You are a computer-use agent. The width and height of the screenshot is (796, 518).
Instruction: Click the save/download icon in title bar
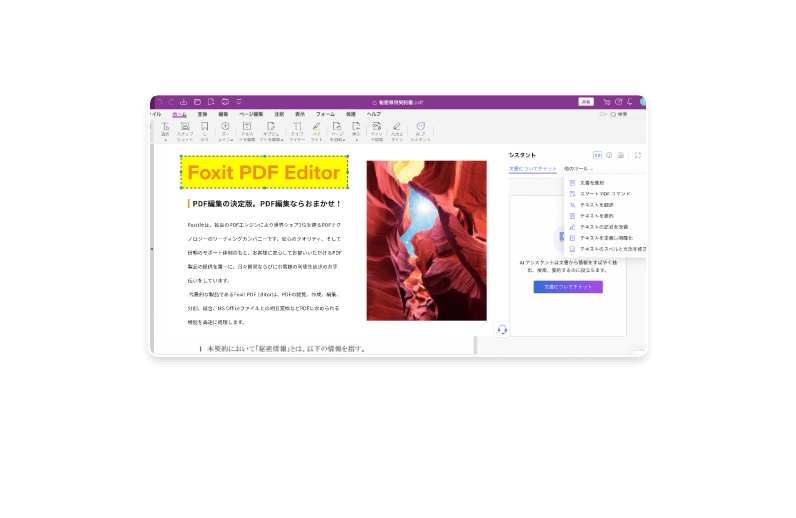[183, 102]
